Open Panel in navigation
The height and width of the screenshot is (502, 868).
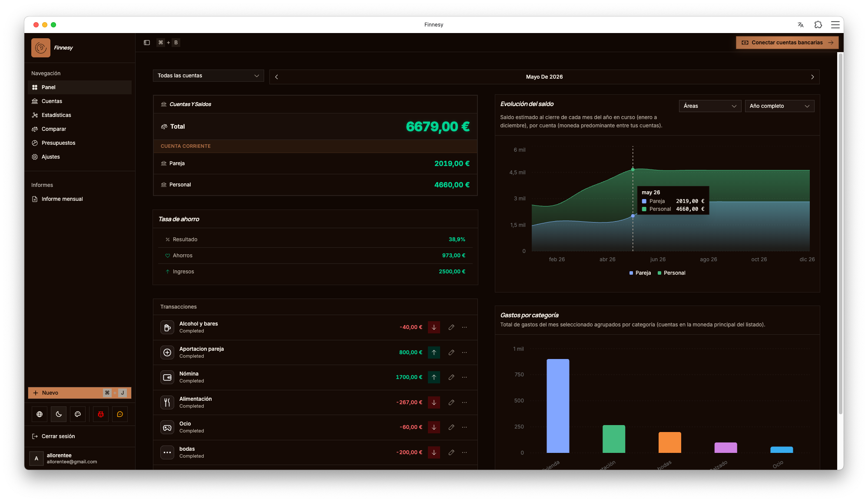tap(80, 87)
